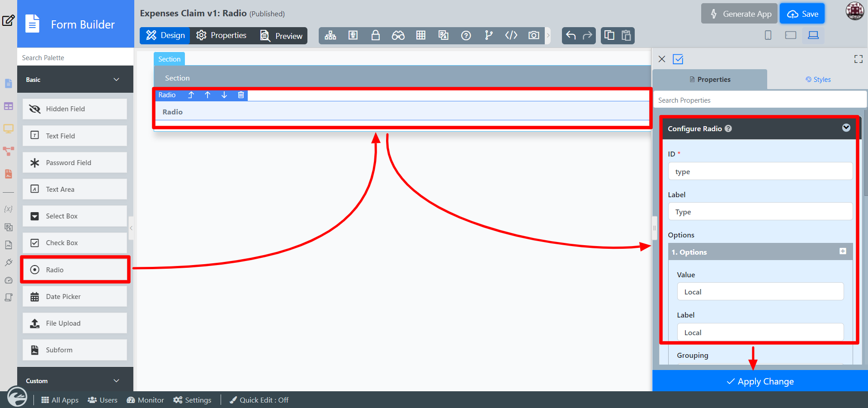
Task: Show the tree viewer hierarchy icon
Action: (330, 35)
